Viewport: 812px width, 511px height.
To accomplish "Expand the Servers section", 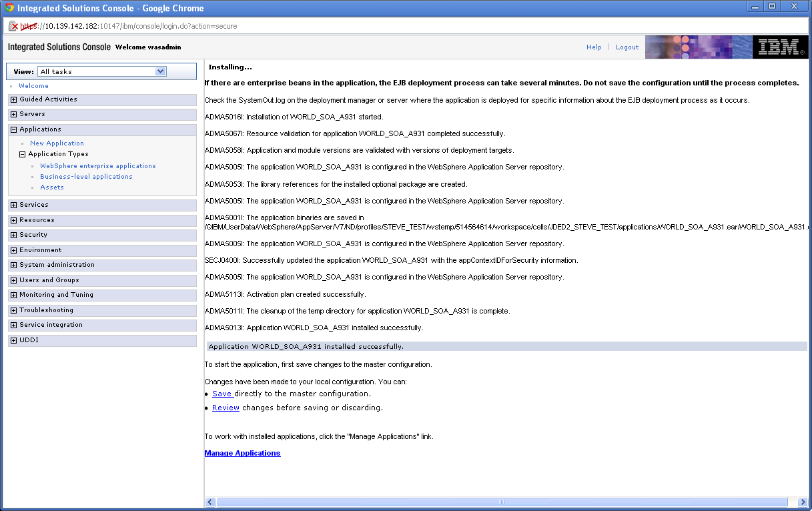I will (13, 115).
